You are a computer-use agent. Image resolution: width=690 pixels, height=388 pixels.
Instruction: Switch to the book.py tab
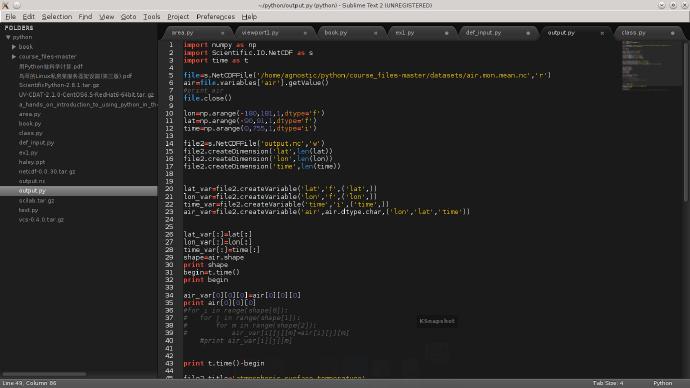coord(336,33)
